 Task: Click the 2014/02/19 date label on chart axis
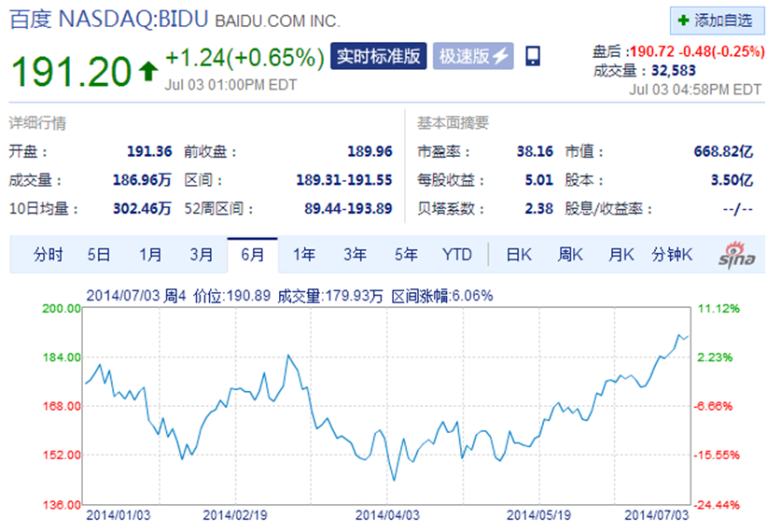(x=235, y=515)
